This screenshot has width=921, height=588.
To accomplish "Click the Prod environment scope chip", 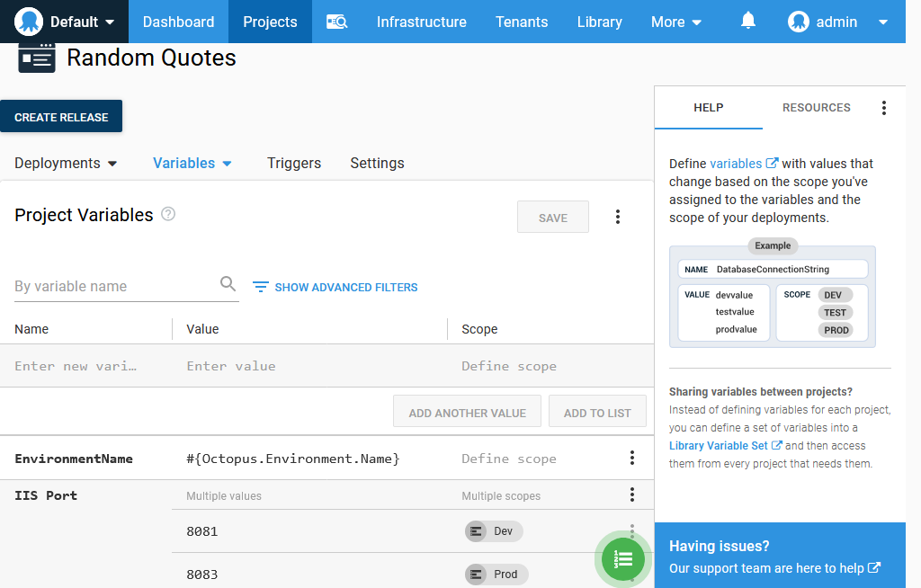I will coord(496,574).
